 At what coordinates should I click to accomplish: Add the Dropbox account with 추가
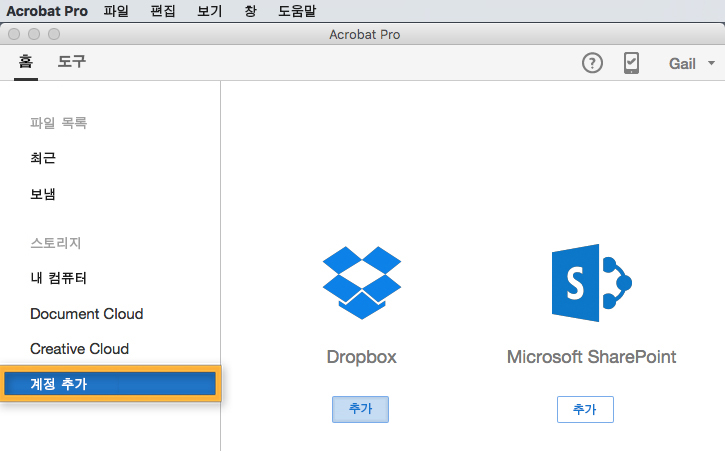tap(360, 409)
